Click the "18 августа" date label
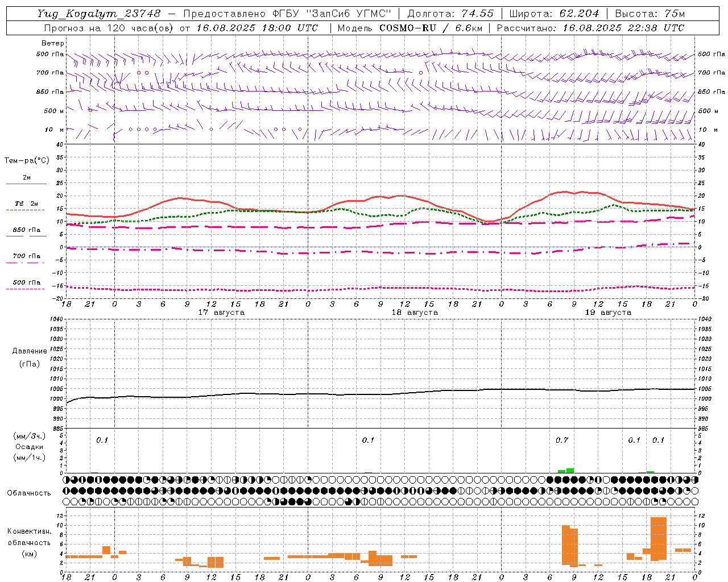728x582 pixels. [x=415, y=313]
